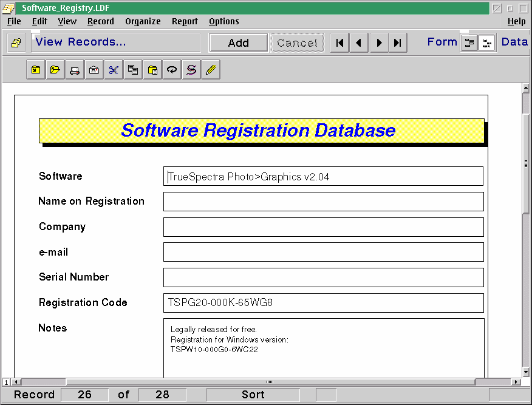Viewport: 532px width, 405px height.
Task: Click the horizontal scrollbar right arrow
Action: [x=516, y=382]
